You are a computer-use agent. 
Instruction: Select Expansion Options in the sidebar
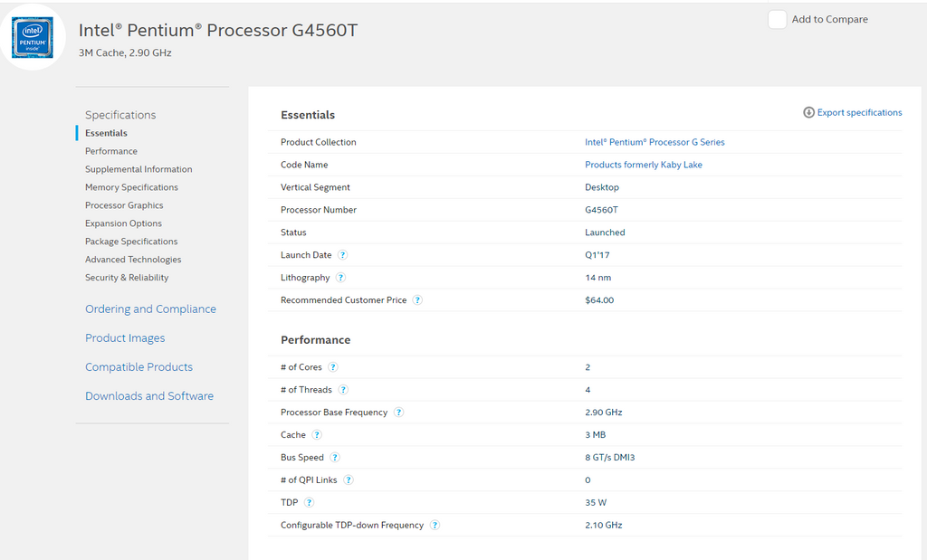click(123, 223)
